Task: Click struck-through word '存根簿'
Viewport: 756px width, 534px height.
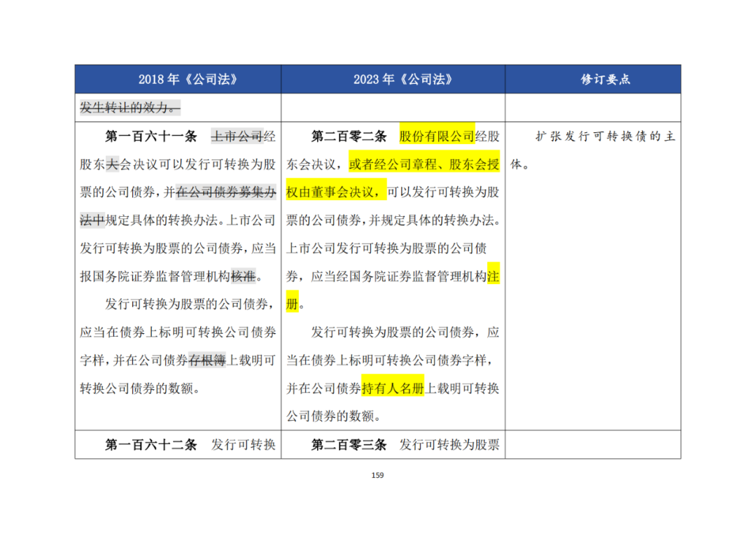Action: click(x=206, y=360)
